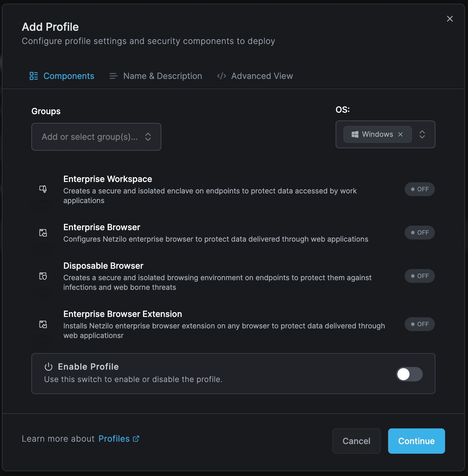Enable the Enterprise Browser component
The image size is (468, 476).
419,233
